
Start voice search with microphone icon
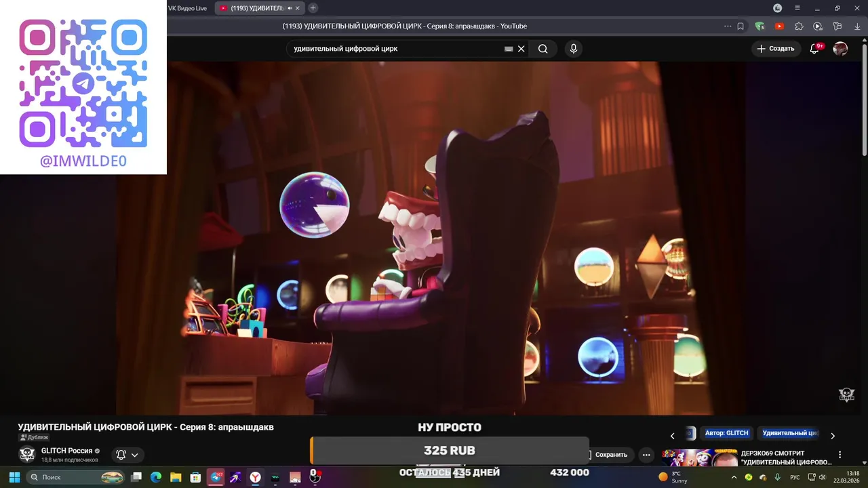[x=574, y=49]
